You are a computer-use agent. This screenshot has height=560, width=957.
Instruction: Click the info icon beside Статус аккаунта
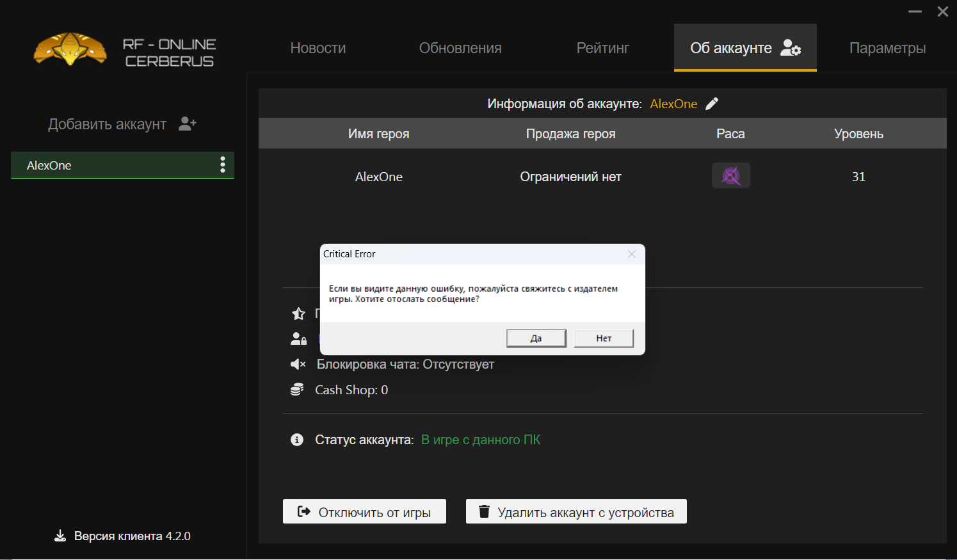point(297,440)
